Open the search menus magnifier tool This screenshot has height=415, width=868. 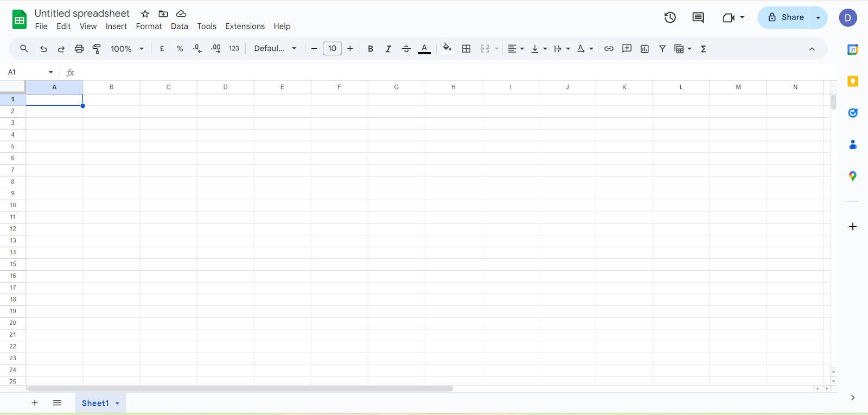24,49
